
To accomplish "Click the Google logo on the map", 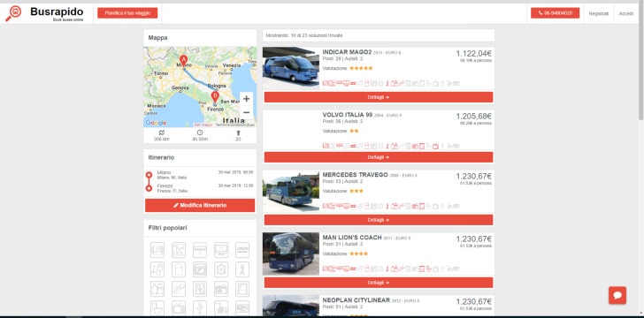I will coord(156,123).
